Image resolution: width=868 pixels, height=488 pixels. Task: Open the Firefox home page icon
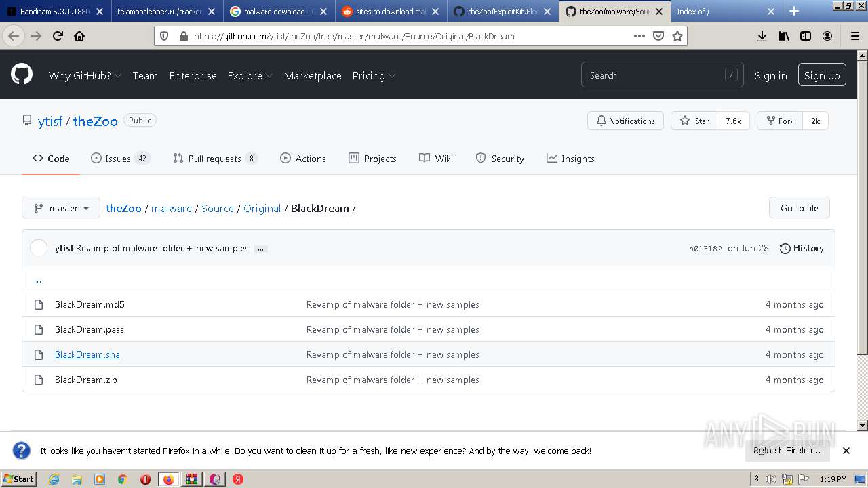click(x=79, y=36)
